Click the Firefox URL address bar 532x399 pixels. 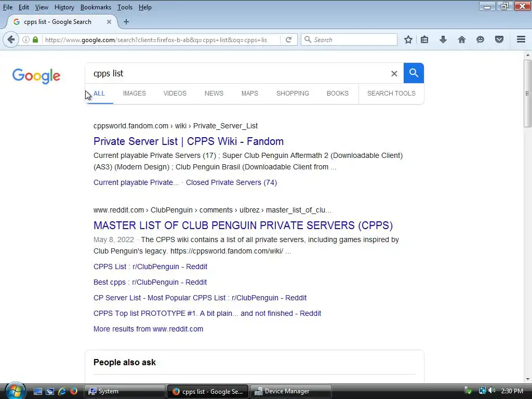pyautogui.click(x=156, y=39)
